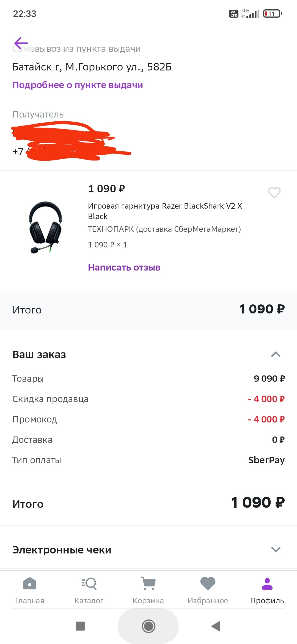Tap the Написать отзыв link

[x=124, y=268]
